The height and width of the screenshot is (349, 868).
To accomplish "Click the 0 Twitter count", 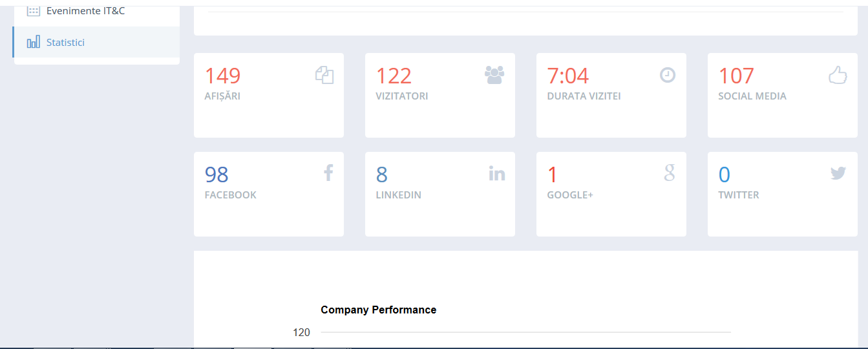I will click(x=724, y=175).
